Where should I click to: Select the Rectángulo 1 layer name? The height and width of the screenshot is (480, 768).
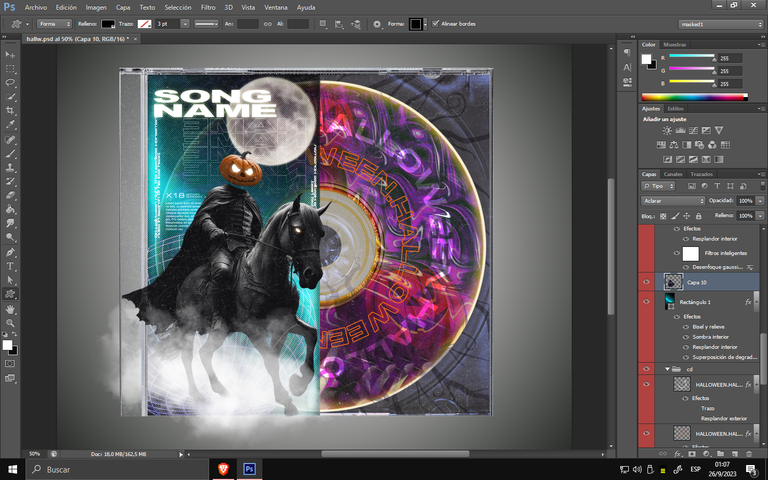coord(695,302)
